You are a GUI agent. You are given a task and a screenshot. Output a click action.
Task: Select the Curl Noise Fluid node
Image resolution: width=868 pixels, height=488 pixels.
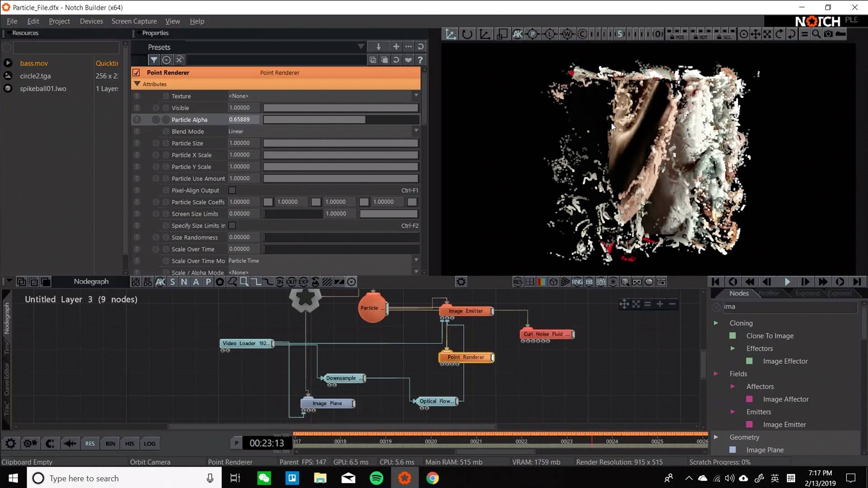click(x=547, y=334)
